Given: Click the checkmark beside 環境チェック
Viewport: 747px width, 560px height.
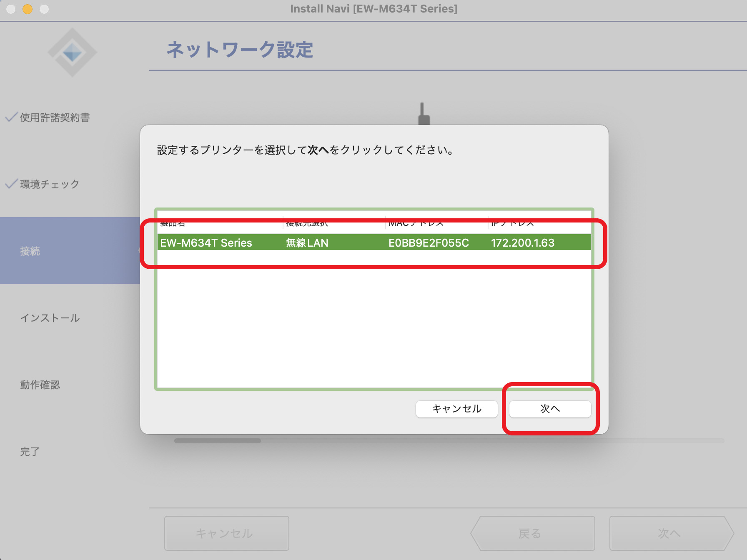Looking at the screenshot, I should pos(11,184).
